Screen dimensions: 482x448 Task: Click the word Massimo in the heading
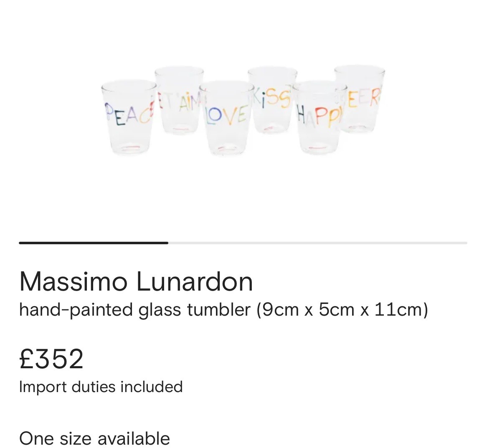(x=73, y=282)
